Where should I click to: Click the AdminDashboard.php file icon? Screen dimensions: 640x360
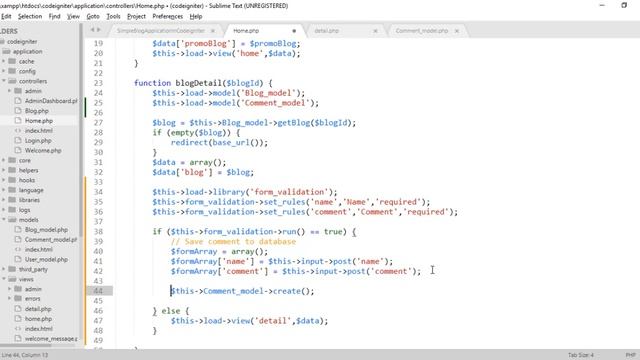[x=18, y=100]
